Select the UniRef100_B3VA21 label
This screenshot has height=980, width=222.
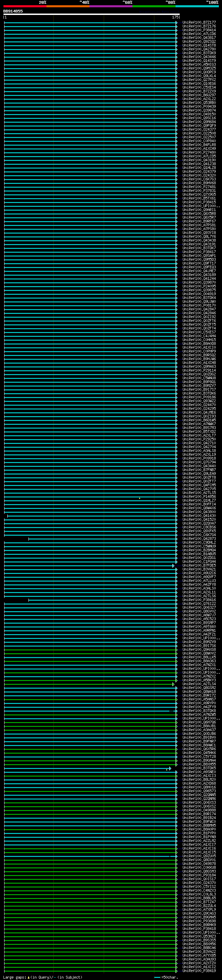[199, 569]
